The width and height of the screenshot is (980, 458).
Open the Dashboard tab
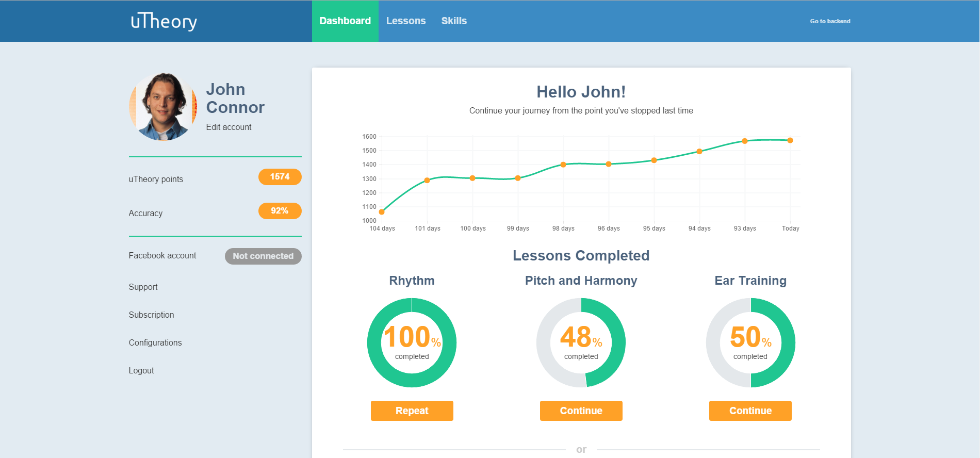pyautogui.click(x=345, y=21)
